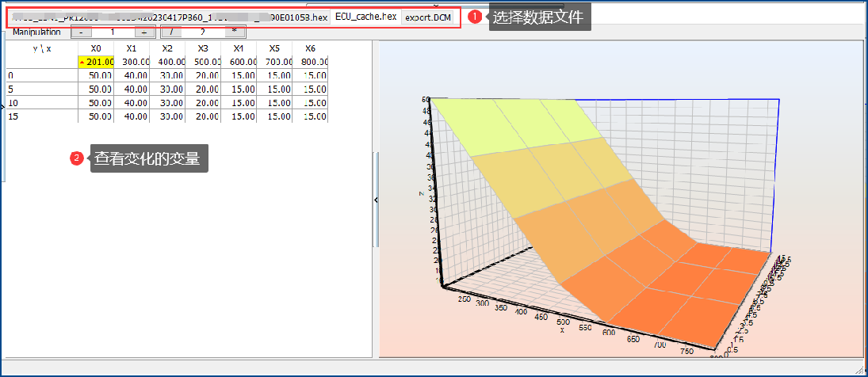Click the minus manipulation button
Screen dimensions: 868x377
pyautogui.click(x=82, y=32)
